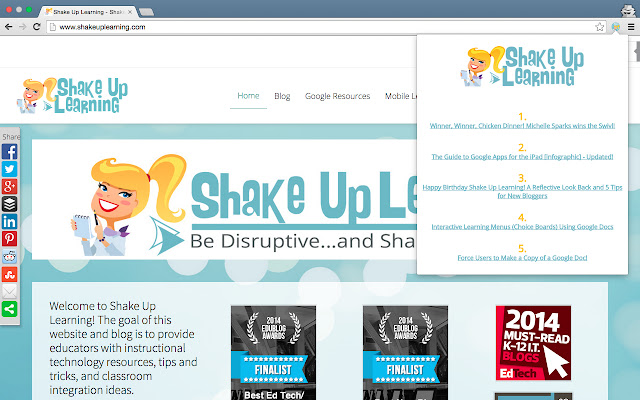Click the Share label on sidebar
The image size is (640, 400).
pyautogui.click(x=11, y=137)
